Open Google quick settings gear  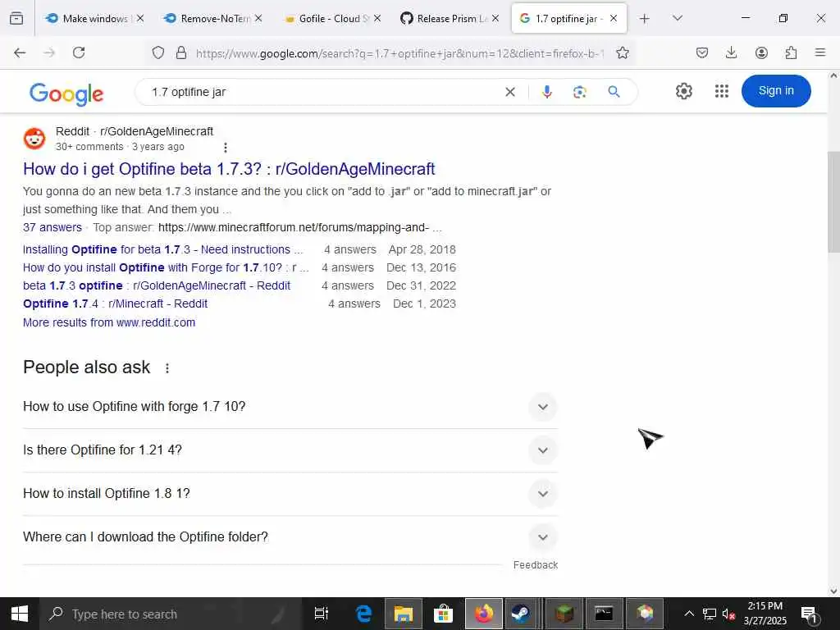683,91
